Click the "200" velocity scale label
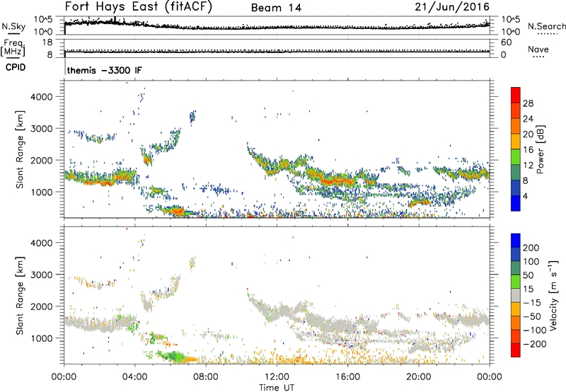Viewport: 566px width, 392px height. pyautogui.click(x=531, y=248)
